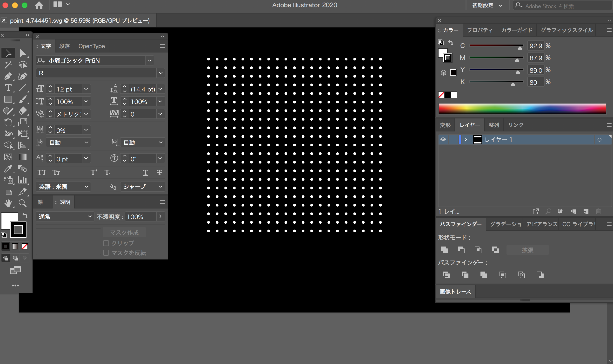Screen dimensions: 613x364
Task: Open the 12 pt font size dropdown
Action: tap(86, 89)
